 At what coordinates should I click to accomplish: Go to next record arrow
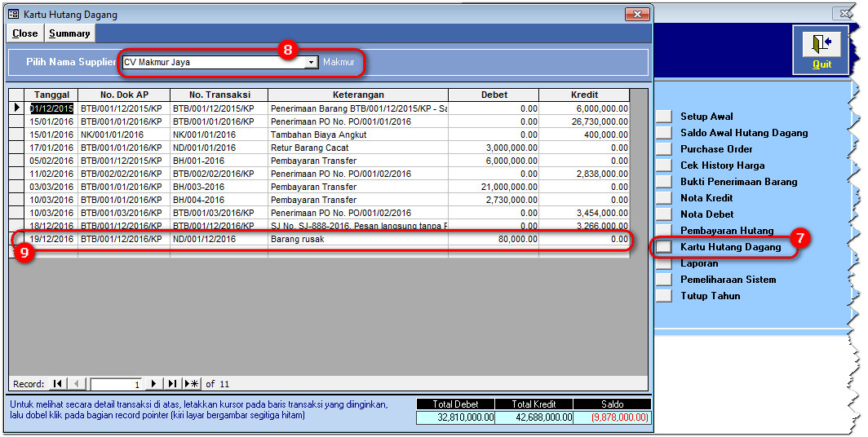pos(153,383)
